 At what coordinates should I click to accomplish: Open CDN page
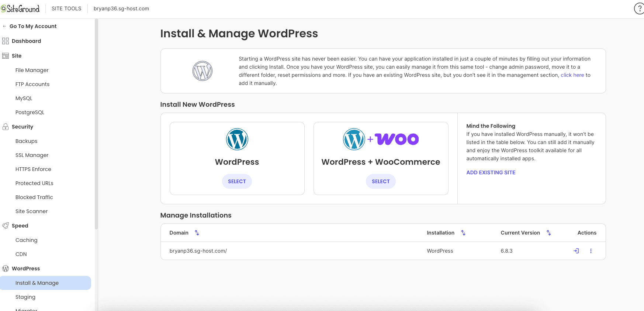click(21, 254)
